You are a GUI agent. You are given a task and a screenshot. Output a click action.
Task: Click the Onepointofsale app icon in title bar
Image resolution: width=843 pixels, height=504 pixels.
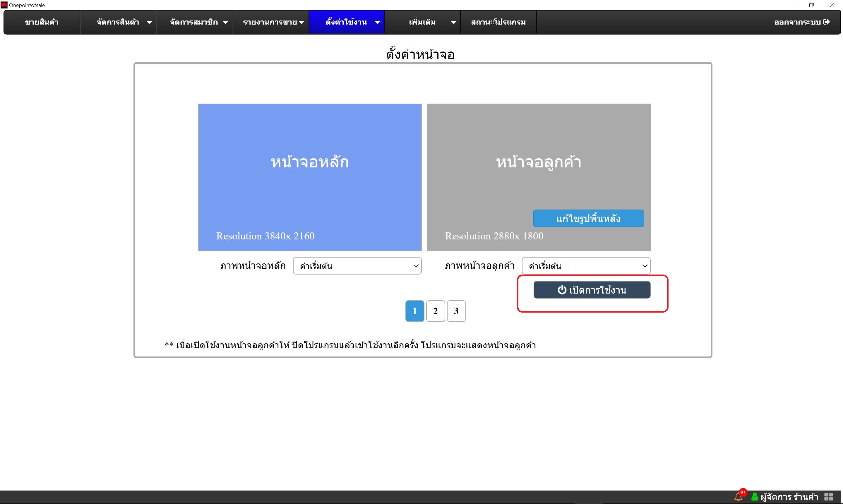click(x=4, y=5)
